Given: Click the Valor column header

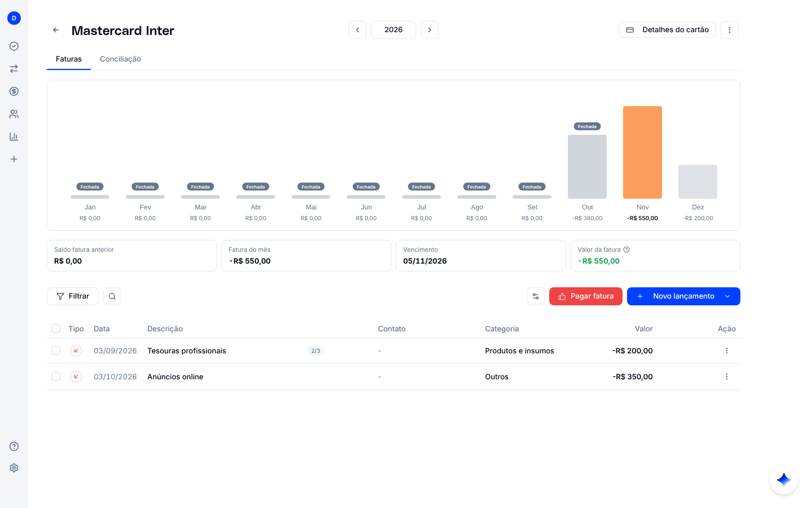Looking at the screenshot, I should point(643,329).
